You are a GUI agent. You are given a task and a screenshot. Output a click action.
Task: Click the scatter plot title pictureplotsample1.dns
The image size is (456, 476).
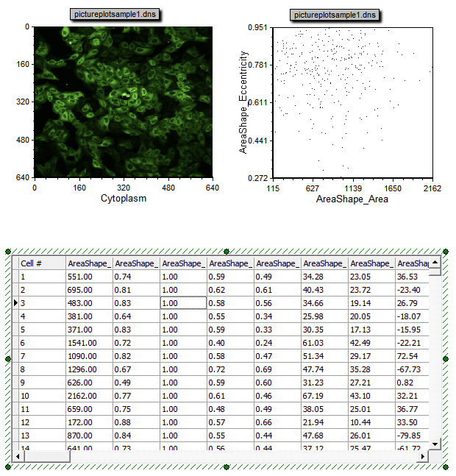tap(335, 15)
